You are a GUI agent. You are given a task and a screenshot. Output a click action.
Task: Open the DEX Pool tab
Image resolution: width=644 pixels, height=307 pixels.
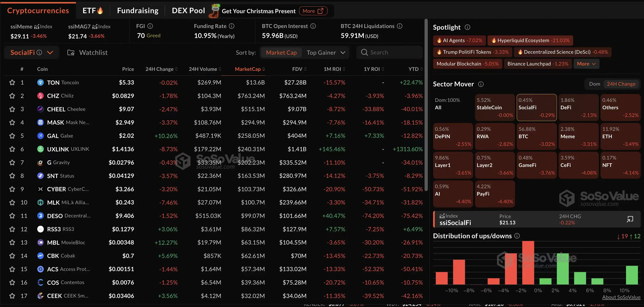click(x=188, y=10)
